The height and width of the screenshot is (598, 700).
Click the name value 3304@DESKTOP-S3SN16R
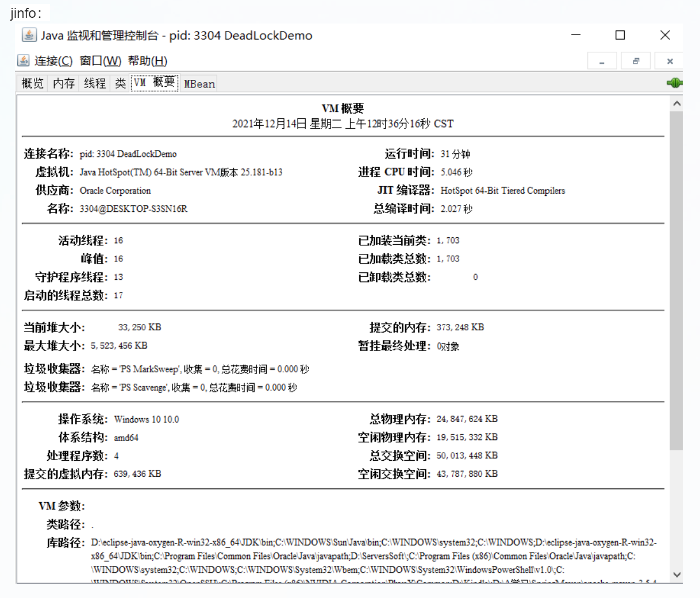133,209
